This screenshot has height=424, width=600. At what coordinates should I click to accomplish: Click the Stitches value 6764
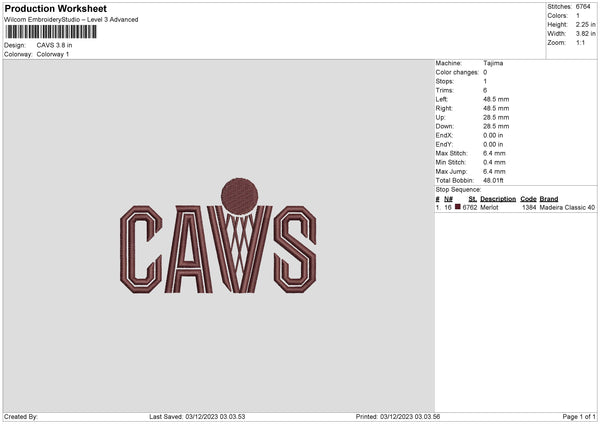tap(583, 7)
